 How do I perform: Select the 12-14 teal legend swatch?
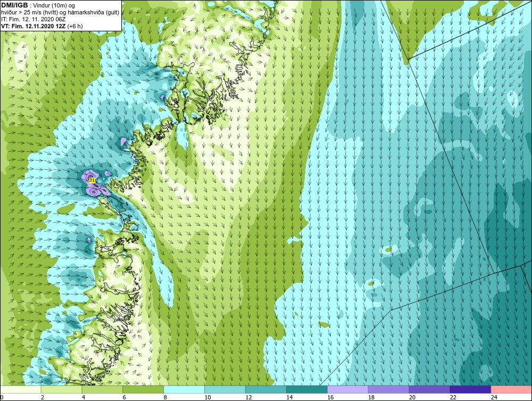coord(265,389)
